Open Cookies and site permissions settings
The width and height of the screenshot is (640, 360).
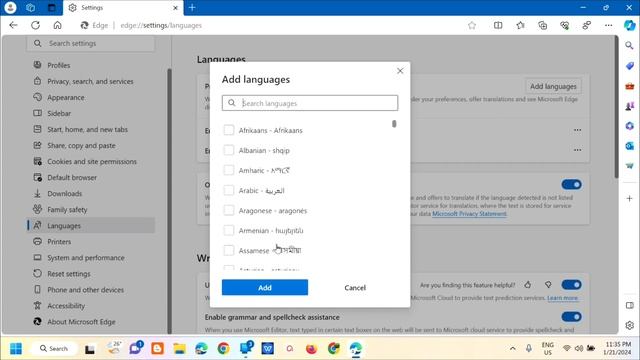(x=91, y=162)
